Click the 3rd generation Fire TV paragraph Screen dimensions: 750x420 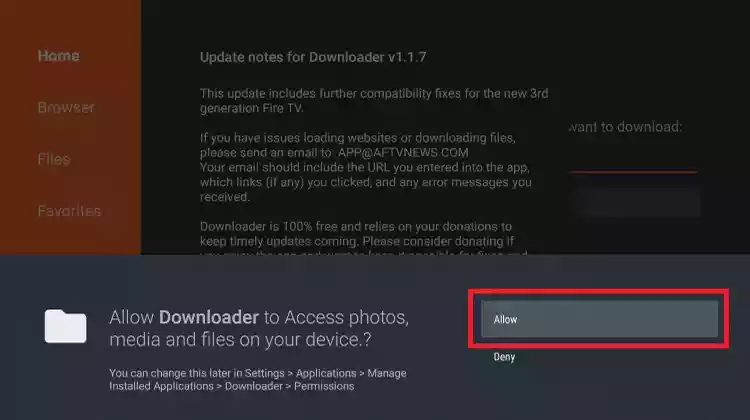374,100
